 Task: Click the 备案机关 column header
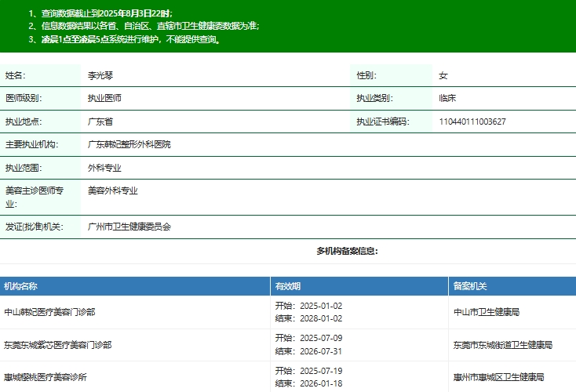click(x=470, y=286)
